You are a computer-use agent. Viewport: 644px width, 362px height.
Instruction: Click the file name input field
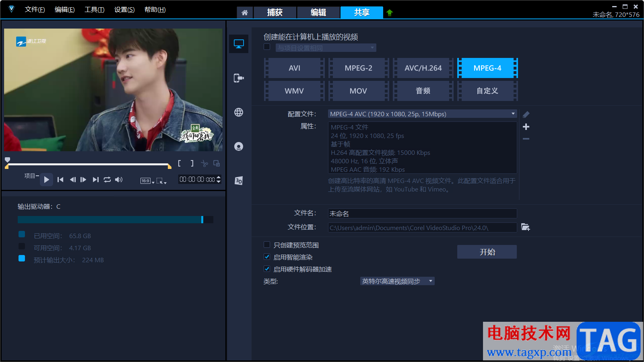(x=423, y=214)
